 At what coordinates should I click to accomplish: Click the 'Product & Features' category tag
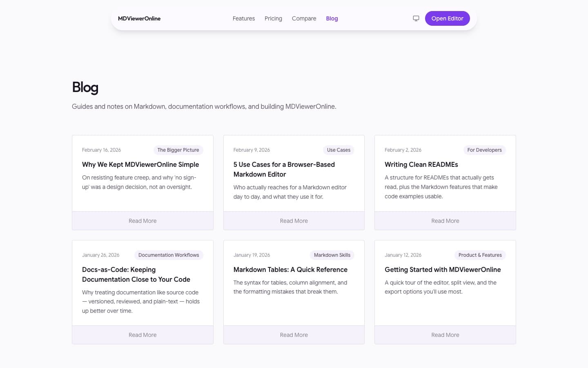[x=480, y=255]
